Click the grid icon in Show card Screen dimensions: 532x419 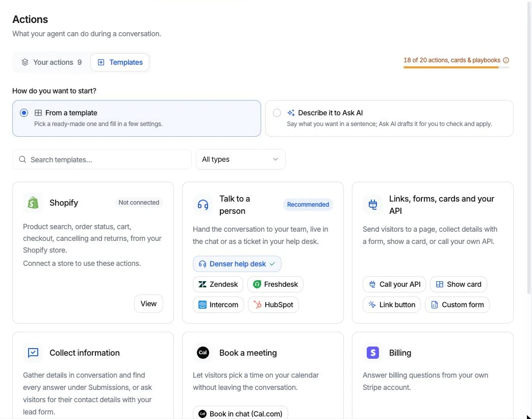pos(439,284)
